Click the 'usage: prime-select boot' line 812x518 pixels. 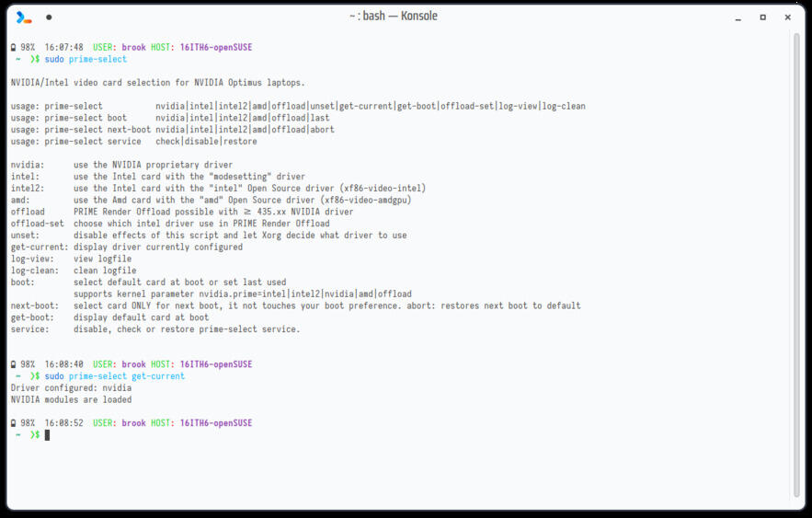point(170,118)
